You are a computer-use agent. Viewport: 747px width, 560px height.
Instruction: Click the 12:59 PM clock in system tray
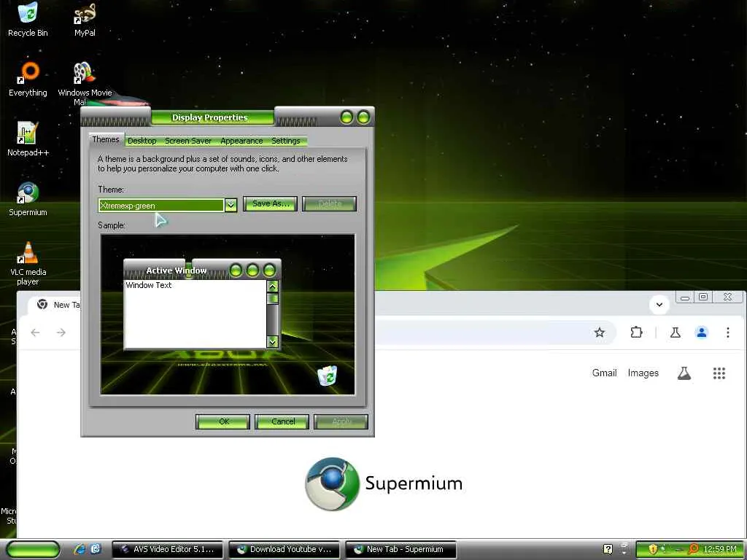click(720, 550)
